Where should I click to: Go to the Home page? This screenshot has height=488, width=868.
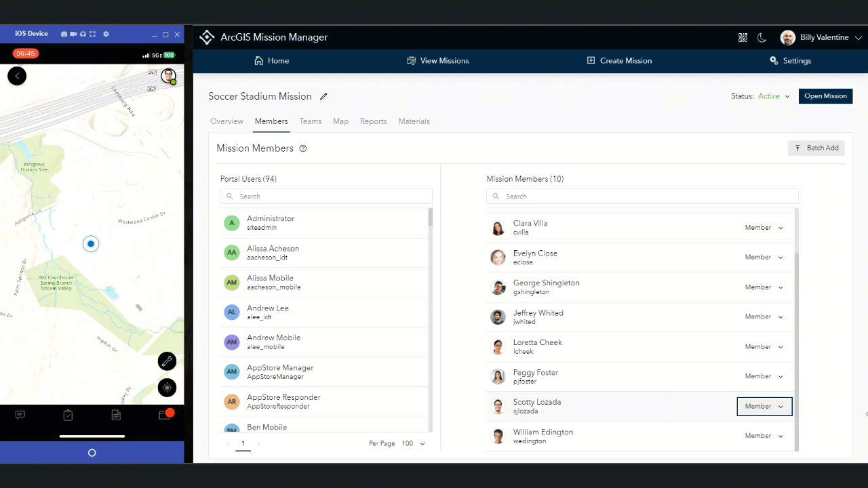pos(271,60)
